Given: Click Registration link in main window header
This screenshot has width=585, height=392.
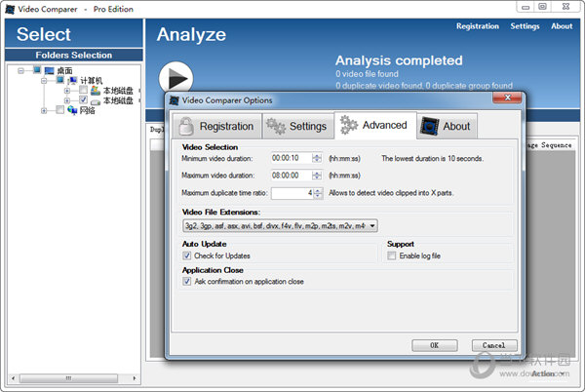Looking at the screenshot, I should tap(478, 26).
